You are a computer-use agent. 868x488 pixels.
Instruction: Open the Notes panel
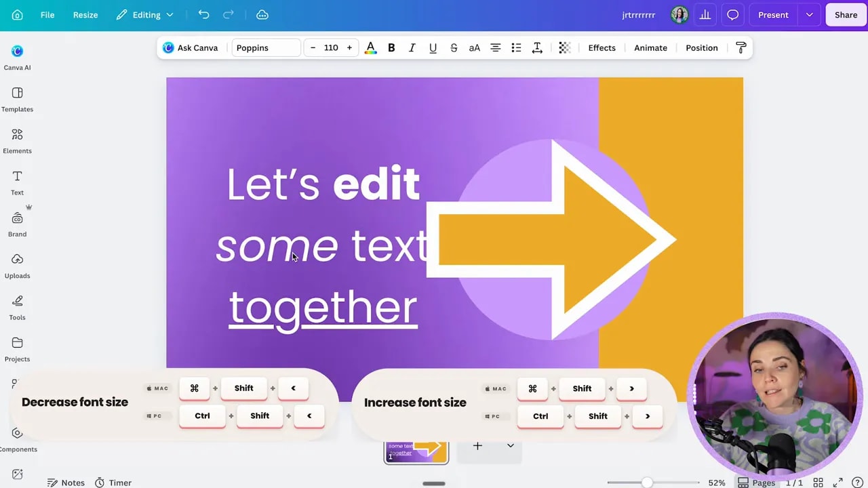click(x=66, y=483)
